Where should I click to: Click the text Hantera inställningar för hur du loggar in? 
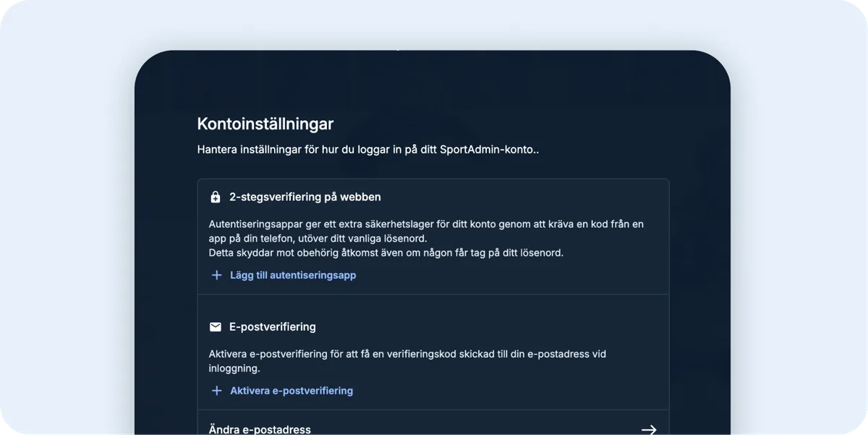[368, 150]
